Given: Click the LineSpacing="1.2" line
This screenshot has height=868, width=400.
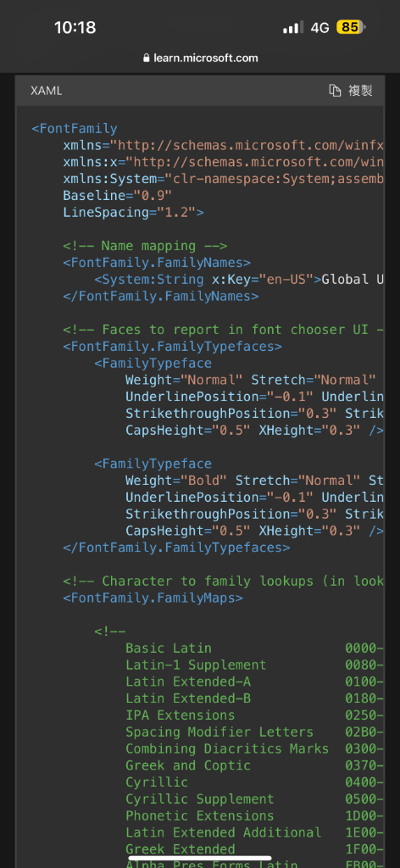Looking at the screenshot, I should click(133, 212).
